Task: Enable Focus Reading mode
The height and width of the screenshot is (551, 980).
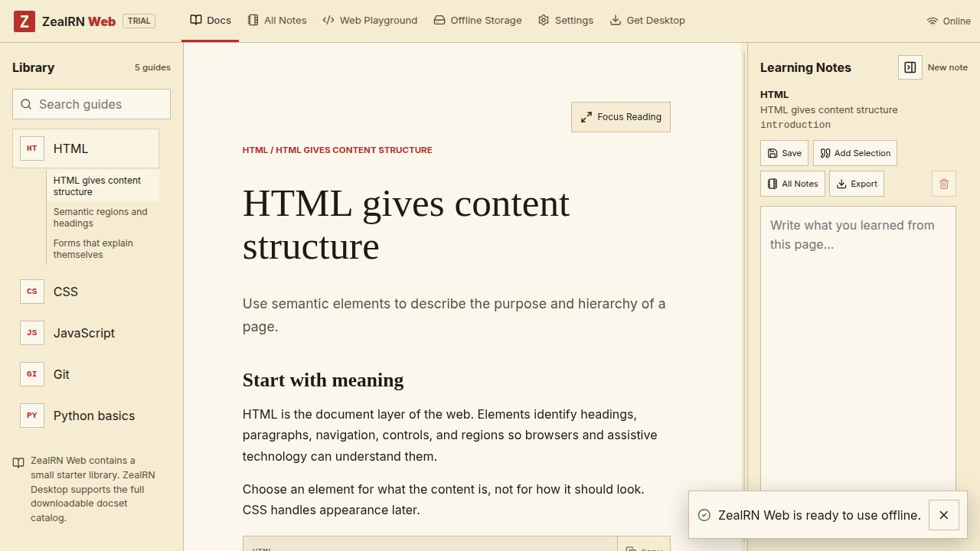Action: click(621, 117)
